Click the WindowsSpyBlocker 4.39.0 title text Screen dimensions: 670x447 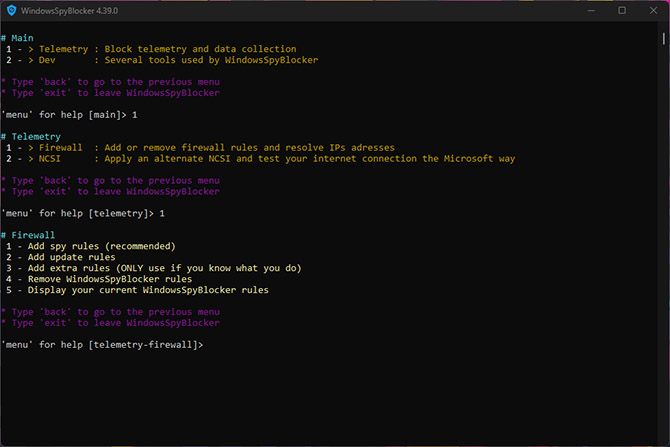pos(69,10)
